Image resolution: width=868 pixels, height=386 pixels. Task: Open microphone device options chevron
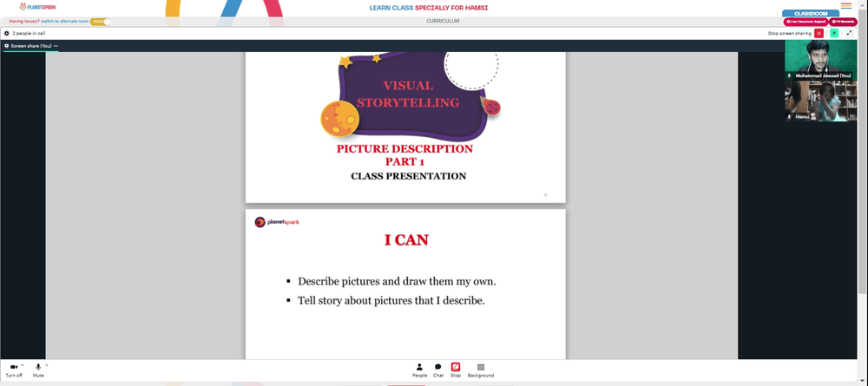coord(47,365)
